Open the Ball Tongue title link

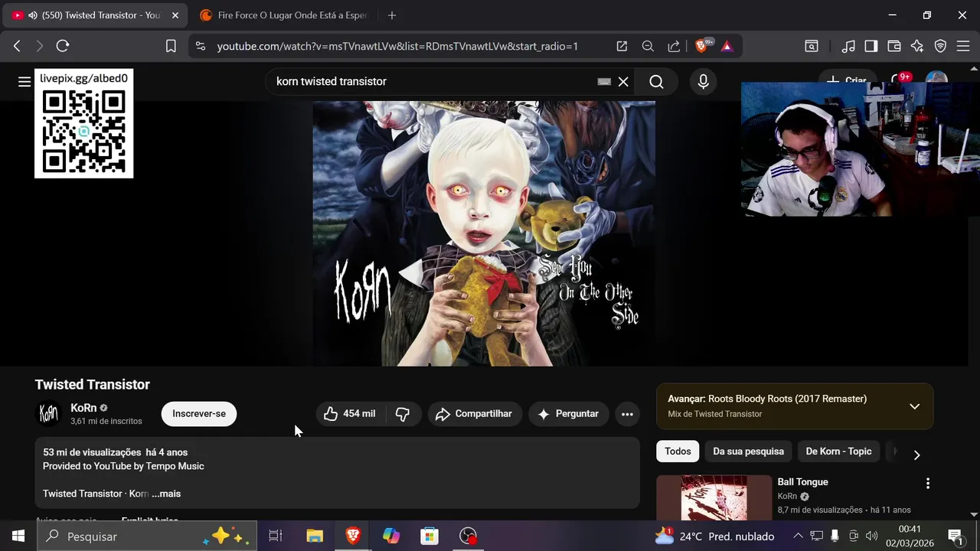[x=802, y=482]
